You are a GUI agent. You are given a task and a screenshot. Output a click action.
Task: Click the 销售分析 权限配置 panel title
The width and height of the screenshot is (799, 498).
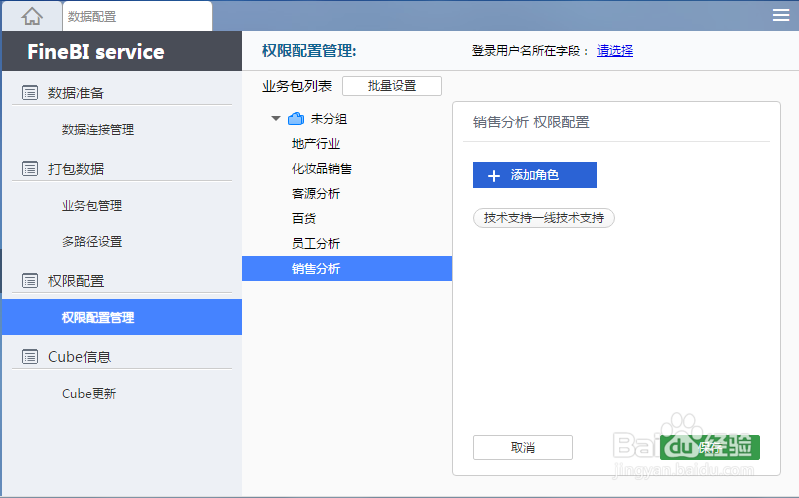point(531,122)
